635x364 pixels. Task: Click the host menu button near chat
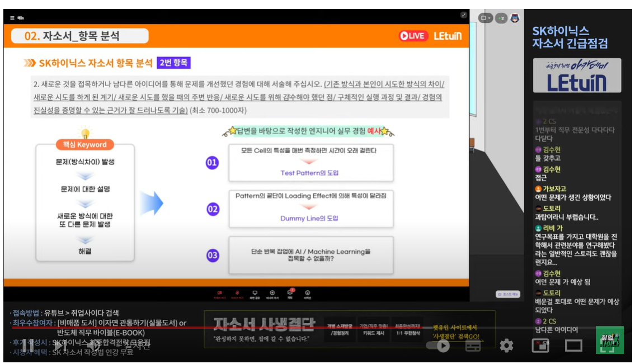coord(508,294)
